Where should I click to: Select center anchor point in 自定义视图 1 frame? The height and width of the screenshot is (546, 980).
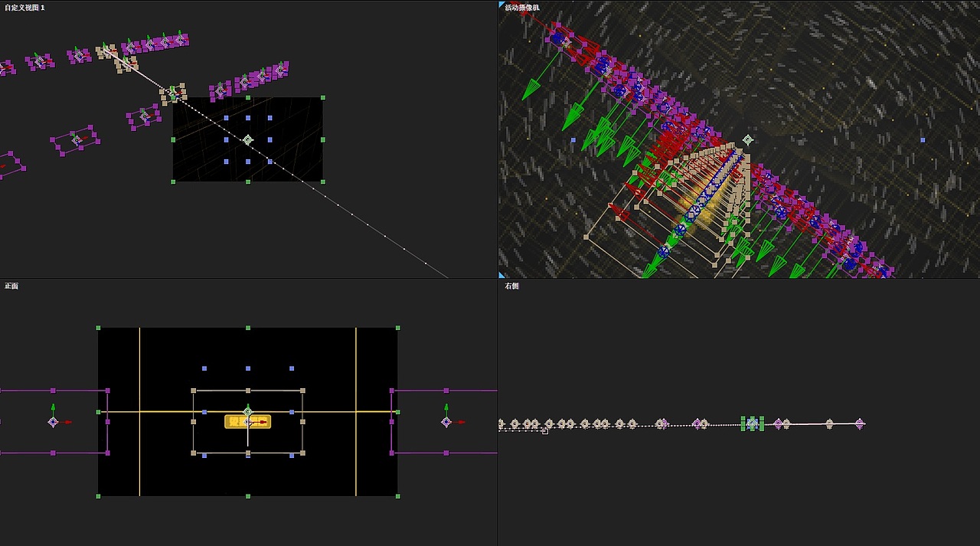coord(247,140)
